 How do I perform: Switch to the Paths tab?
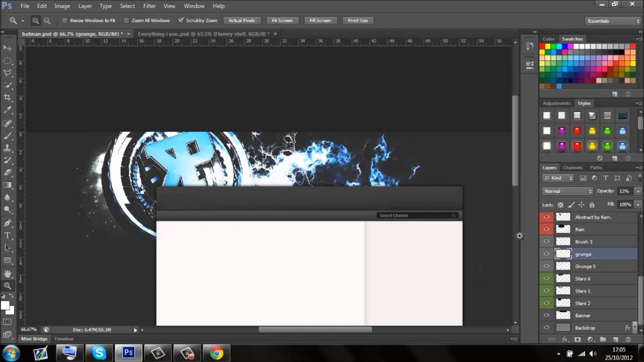pyautogui.click(x=596, y=167)
